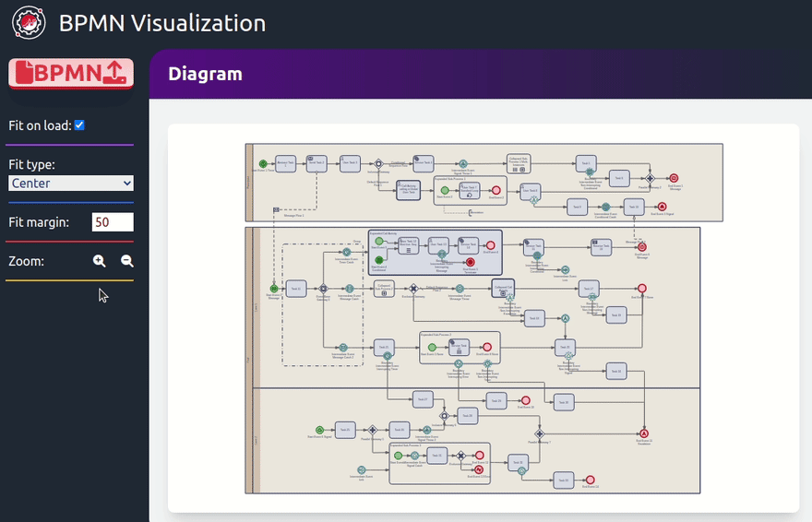
Task: Click the BPMN Visualization logo icon
Action: 29,23
